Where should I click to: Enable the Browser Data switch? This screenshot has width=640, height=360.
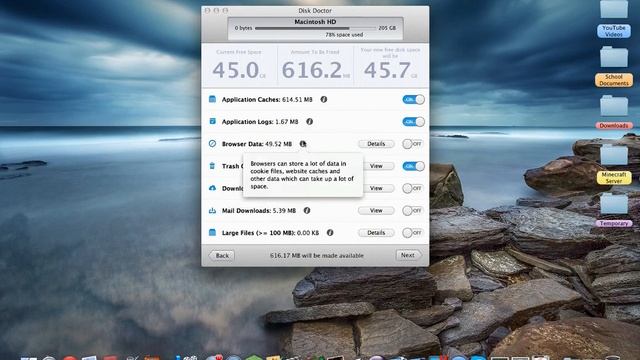tap(413, 144)
